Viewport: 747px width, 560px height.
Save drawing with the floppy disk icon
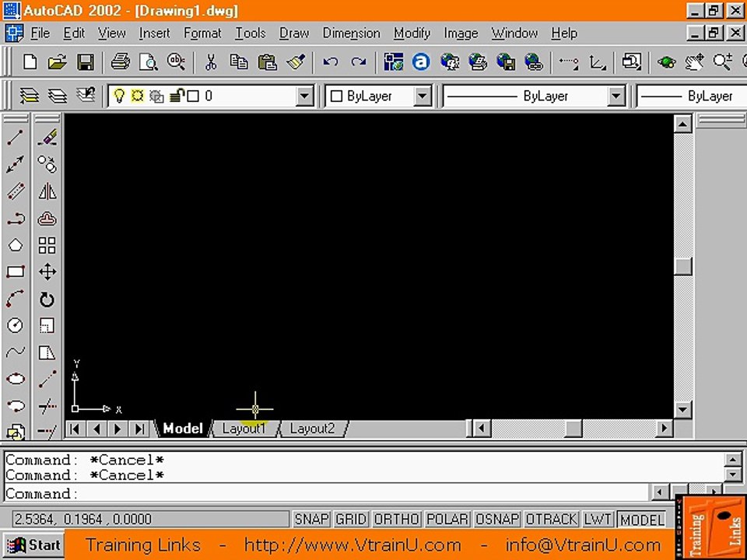86,62
